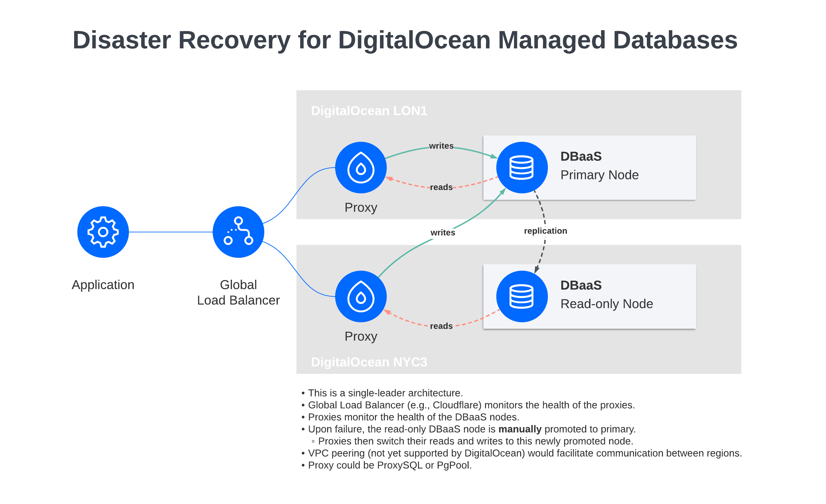Click 'Proxies then switch' sub-bullet
The height and width of the screenshot is (504, 826).
[472, 441]
